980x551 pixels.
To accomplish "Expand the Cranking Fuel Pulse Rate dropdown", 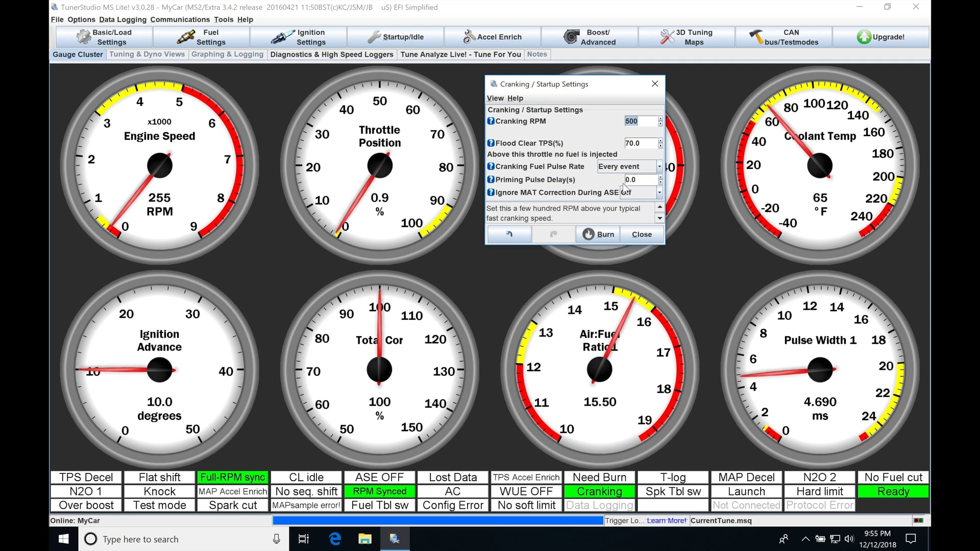I will tap(659, 166).
